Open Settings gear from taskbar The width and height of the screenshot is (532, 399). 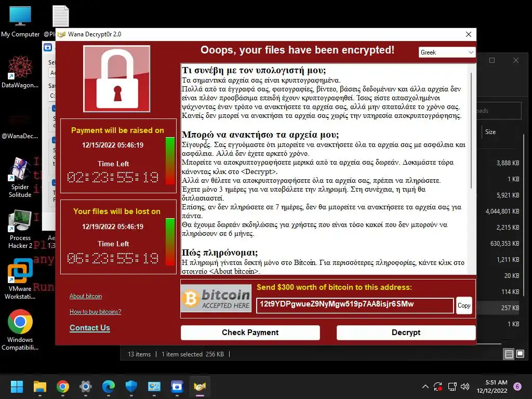[86, 387]
